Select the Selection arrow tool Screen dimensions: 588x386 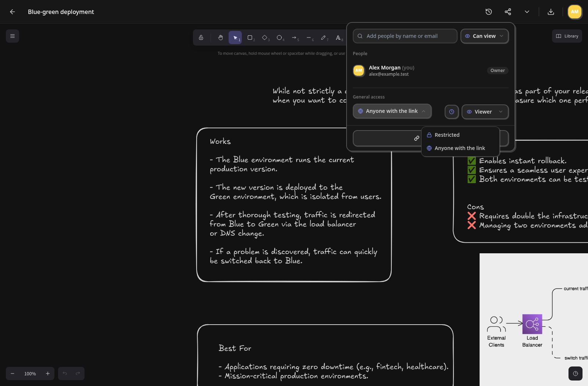[x=235, y=37]
